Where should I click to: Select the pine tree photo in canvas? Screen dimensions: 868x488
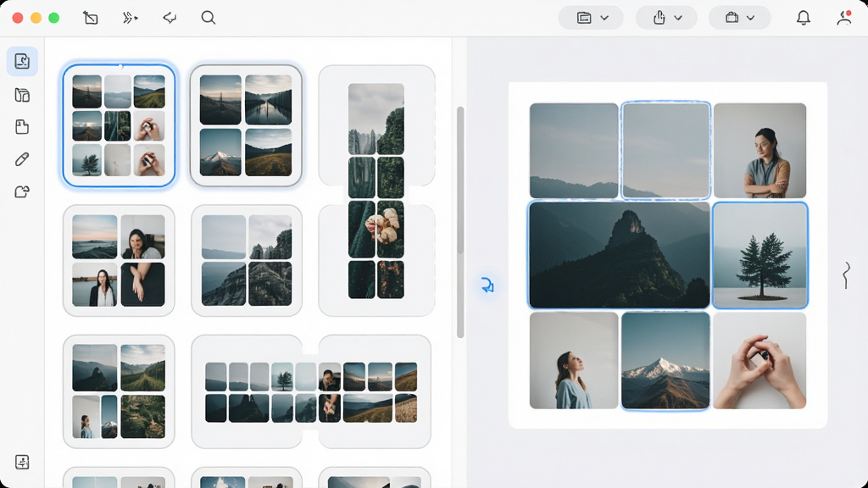760,255
